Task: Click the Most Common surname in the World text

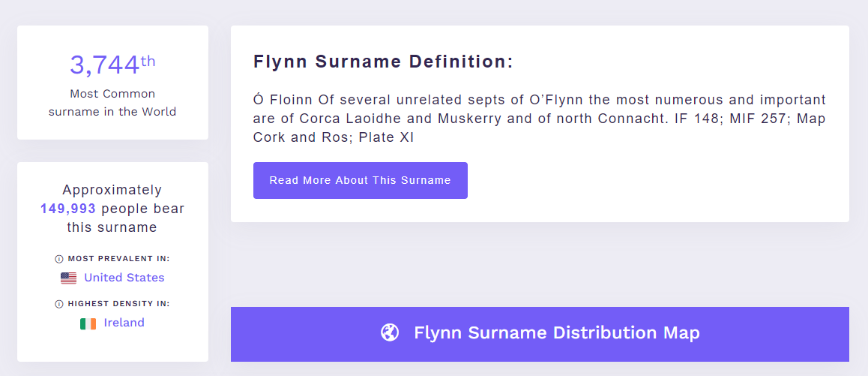Action: pyautogui.click(x=112, y=103)
